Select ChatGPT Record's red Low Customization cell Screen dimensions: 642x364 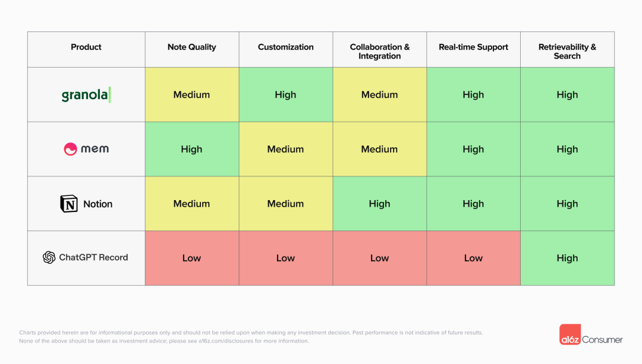click(x=285, y=258)
